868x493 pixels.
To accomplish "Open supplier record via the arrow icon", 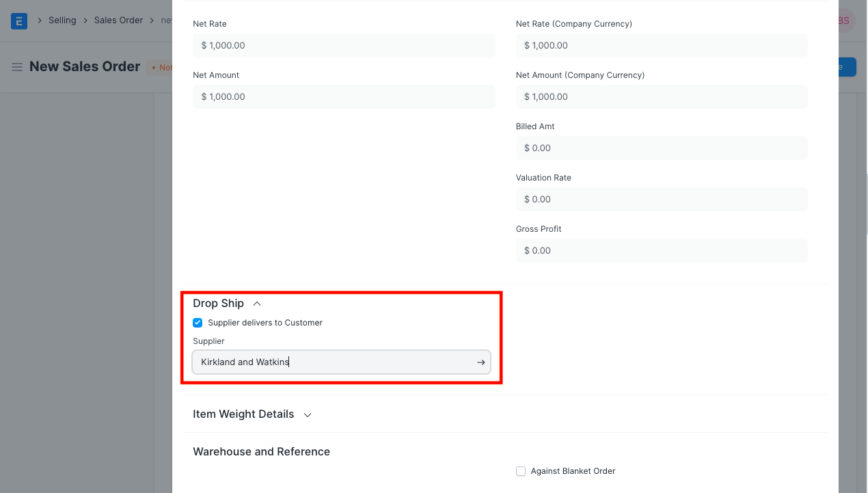I will point(480,362).
